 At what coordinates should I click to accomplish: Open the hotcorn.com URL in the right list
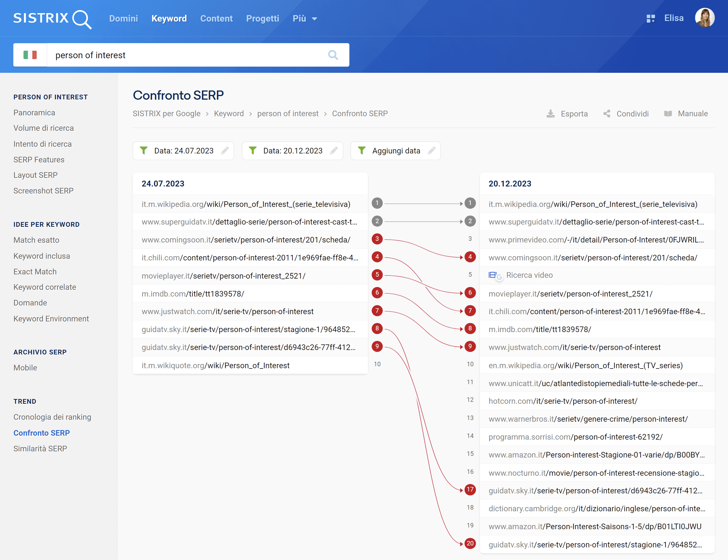(x=563, y=401)
